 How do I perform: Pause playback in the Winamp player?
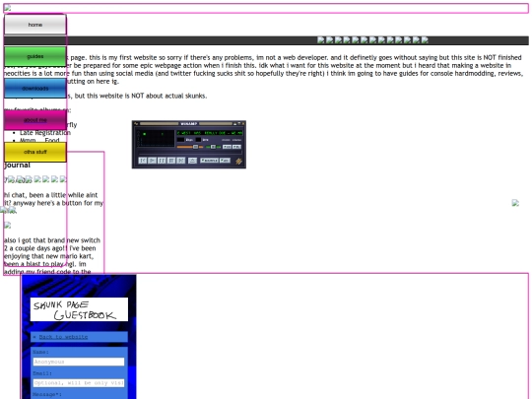[162, 161]
